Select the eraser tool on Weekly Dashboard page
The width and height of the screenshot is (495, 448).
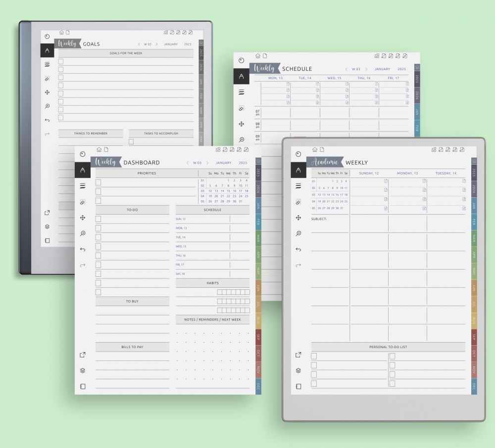pyautogui.click(x=82, y=202)
